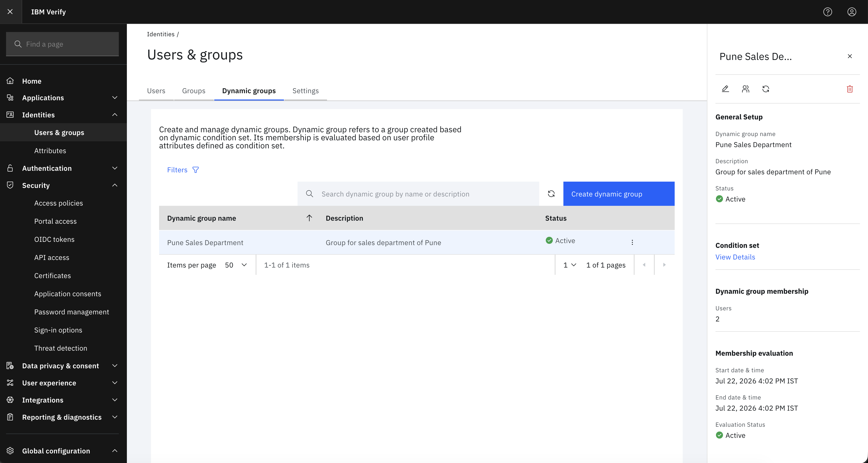Open the Settings tab
The height and width of the screenshot is (463, 868).
click(305, 91)
